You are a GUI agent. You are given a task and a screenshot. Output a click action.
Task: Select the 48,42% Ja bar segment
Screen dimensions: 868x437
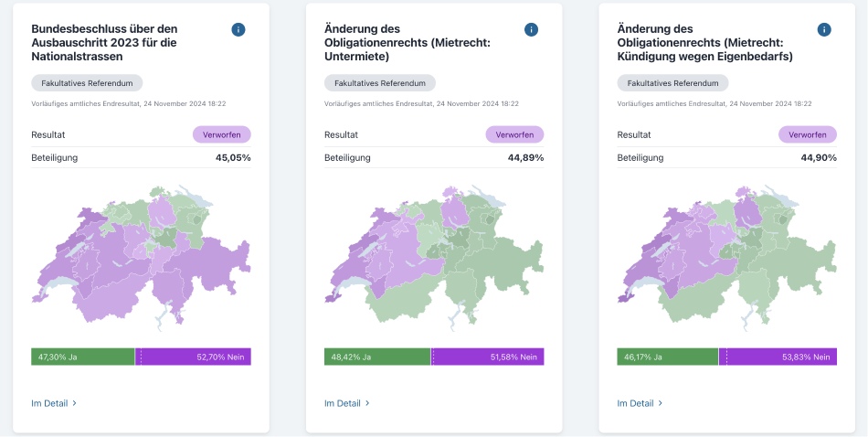pos(376,357)
